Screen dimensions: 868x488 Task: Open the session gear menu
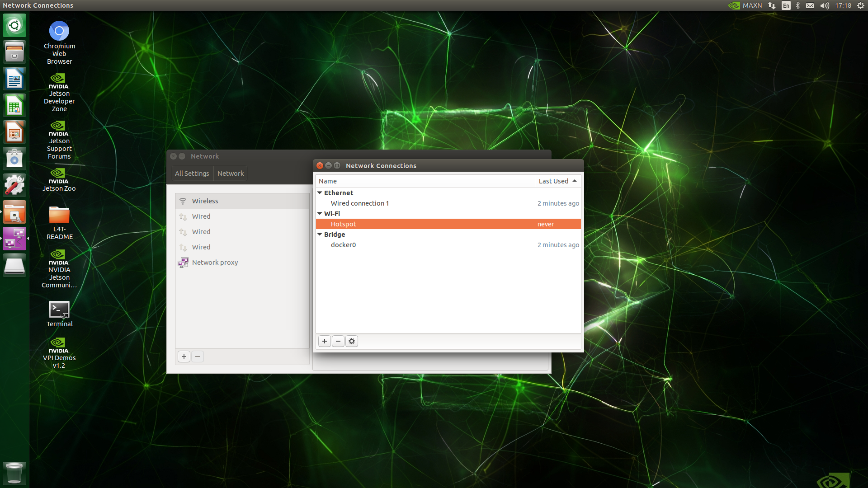click(x=861, y=5)
